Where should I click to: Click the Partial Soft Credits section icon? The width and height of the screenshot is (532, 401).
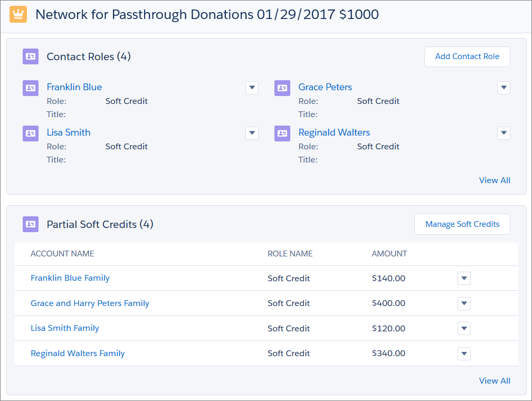click(31, 224)
